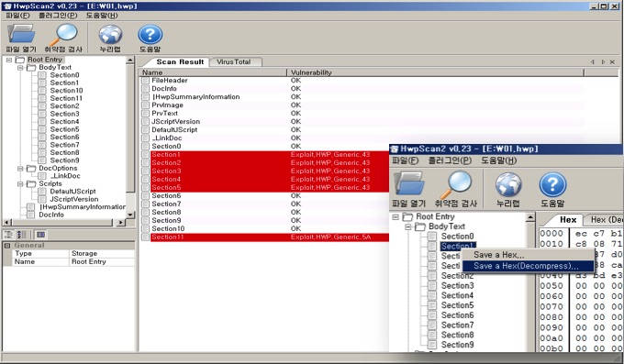This screenshot has height=364, width=624.
Task: Click the Name column header
Action: pyautogui.click(x=213, y=72)
